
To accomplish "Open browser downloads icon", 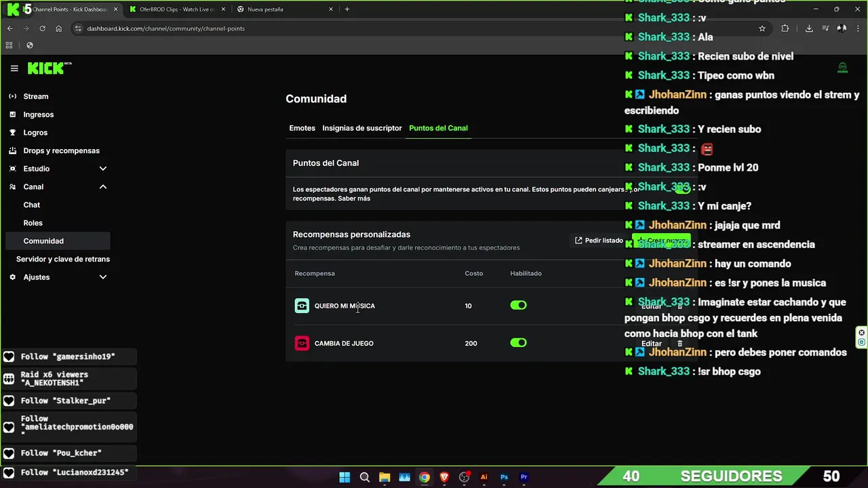I will pyautogui.click(x=809, y=28).
